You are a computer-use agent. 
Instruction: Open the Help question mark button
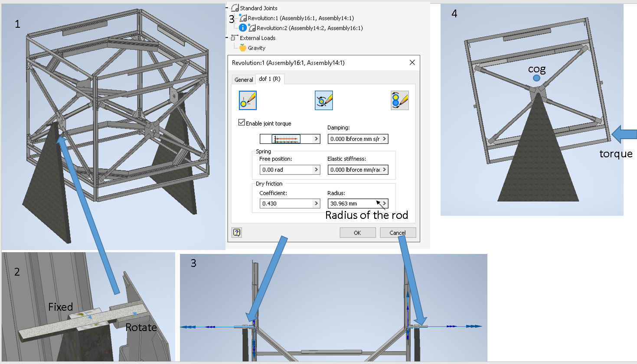(236, 233)
